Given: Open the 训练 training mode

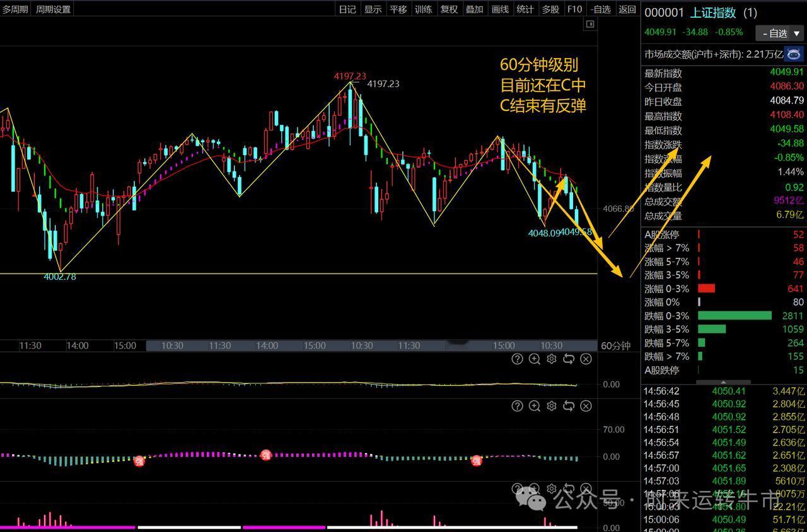Looking at the screenshot, I should click(x=423, y=9).
